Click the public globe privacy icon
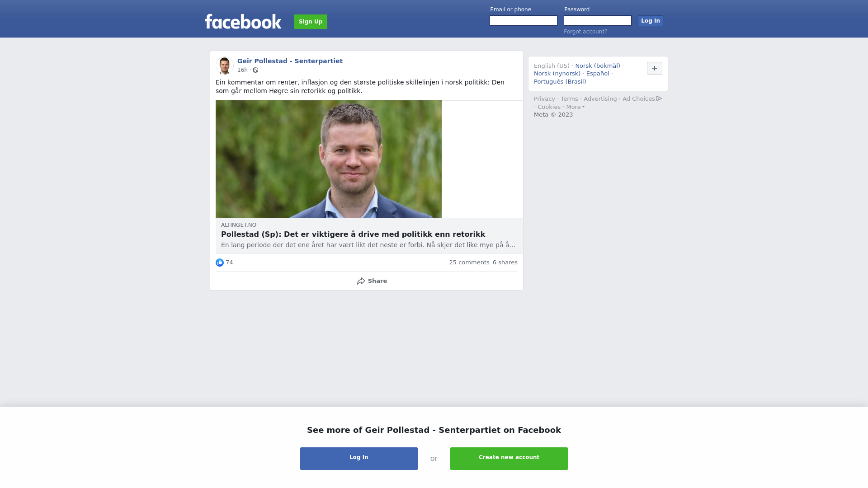This screenshot has width=868, height=488. [x=255, y=70]
